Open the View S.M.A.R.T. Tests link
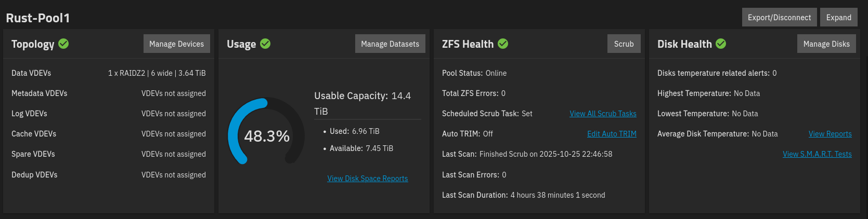This screenshot has height=219, width=868. click(817, 154)
